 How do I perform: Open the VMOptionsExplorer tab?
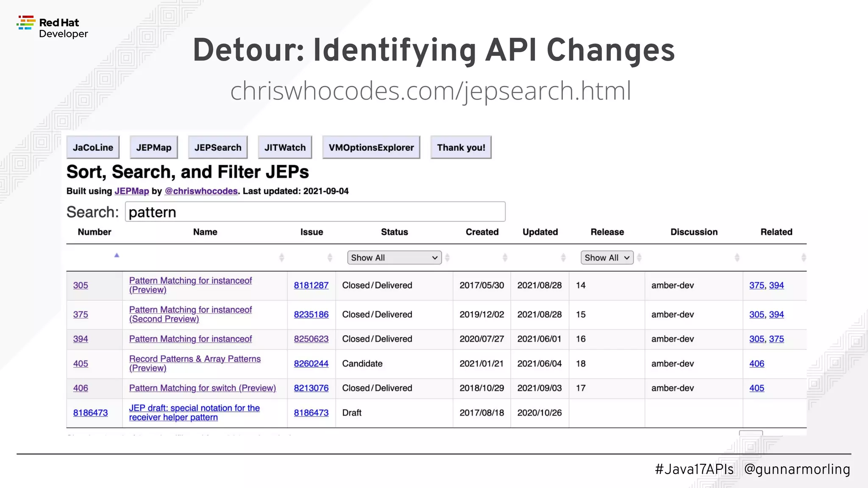click(x=371, y=147)
